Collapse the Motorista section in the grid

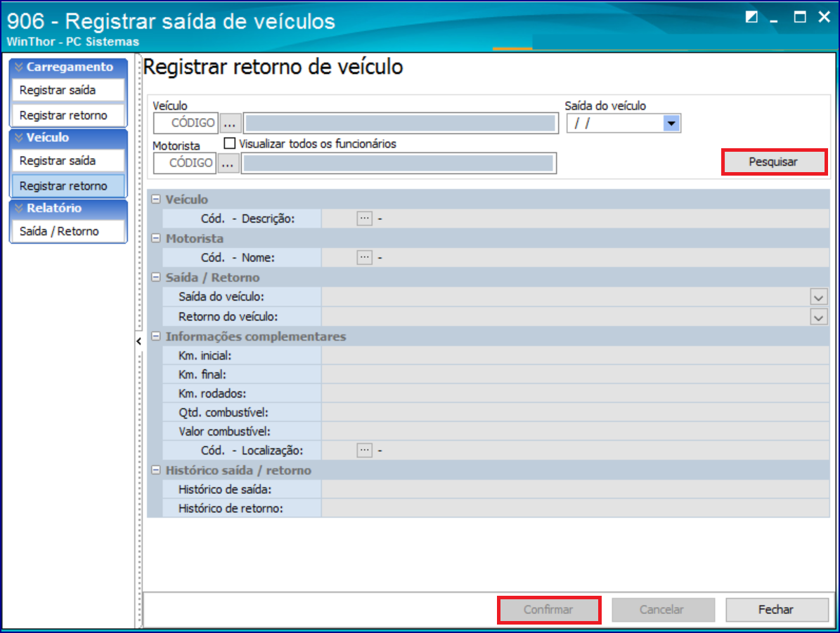coord(156,238)
